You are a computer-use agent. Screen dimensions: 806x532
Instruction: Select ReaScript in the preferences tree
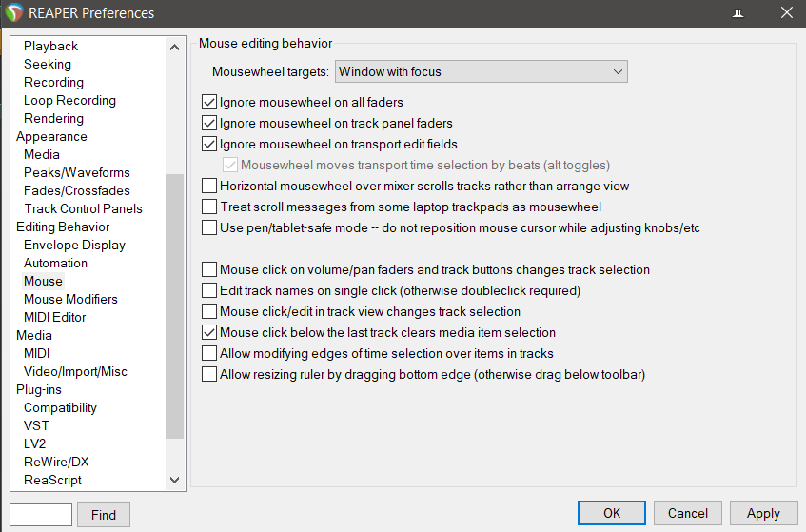[52, 480]
